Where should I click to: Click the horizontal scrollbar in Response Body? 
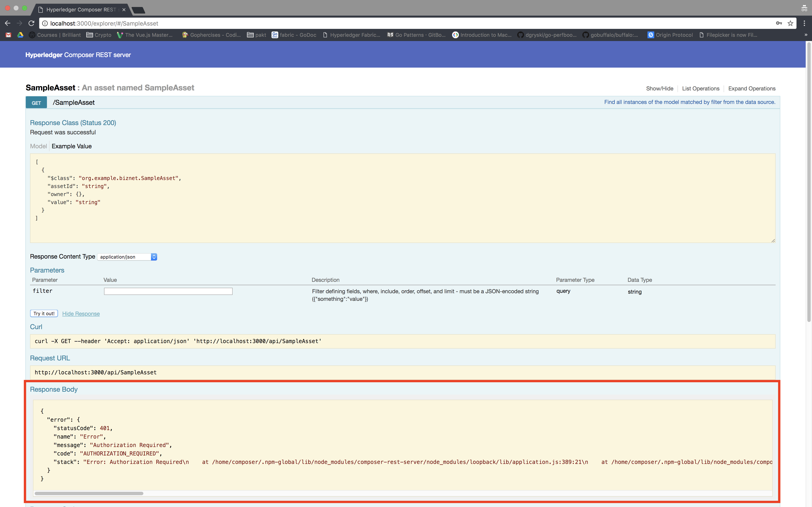coord(89,493)
